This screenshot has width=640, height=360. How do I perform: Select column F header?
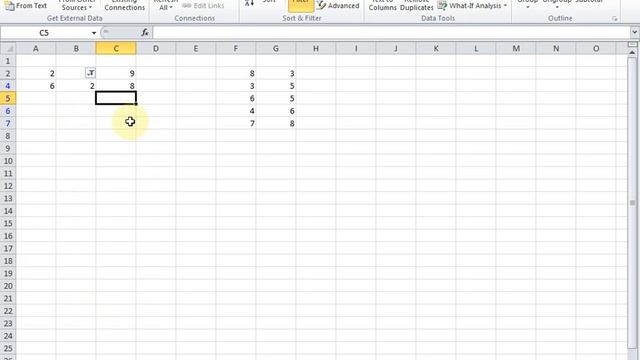pos(236,49)
